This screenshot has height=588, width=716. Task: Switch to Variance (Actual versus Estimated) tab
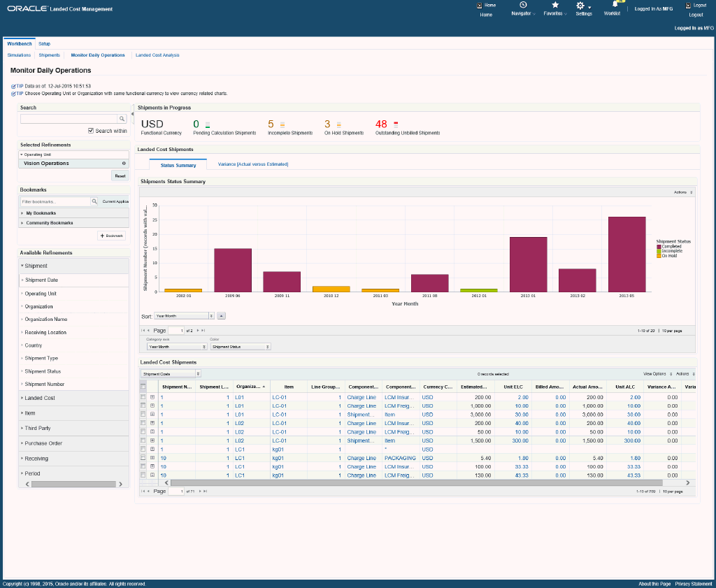click(x=253, y=164)
